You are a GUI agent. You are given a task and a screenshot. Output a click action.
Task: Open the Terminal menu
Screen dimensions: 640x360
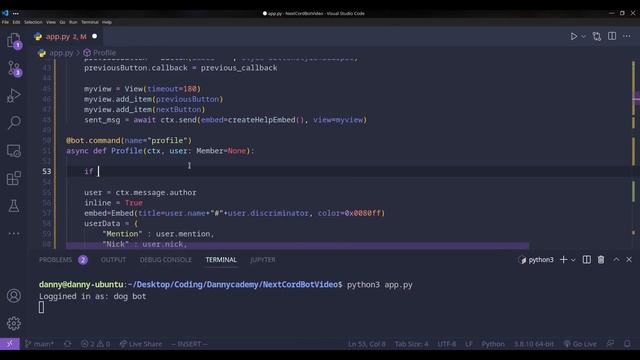(90, 22)
